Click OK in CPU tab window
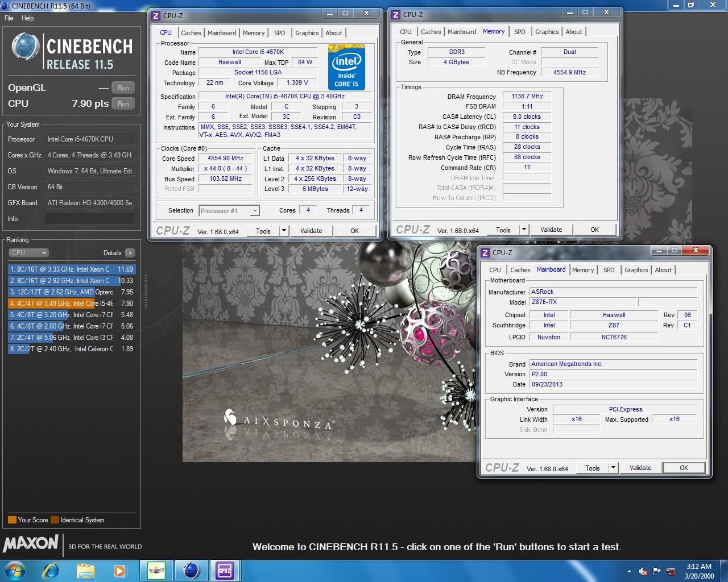Screen dimensions: 728x582 point(355,231)
